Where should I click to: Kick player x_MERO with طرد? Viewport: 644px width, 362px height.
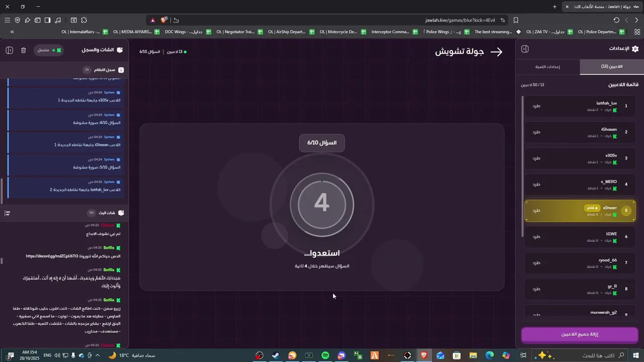(x=537, y=184)
